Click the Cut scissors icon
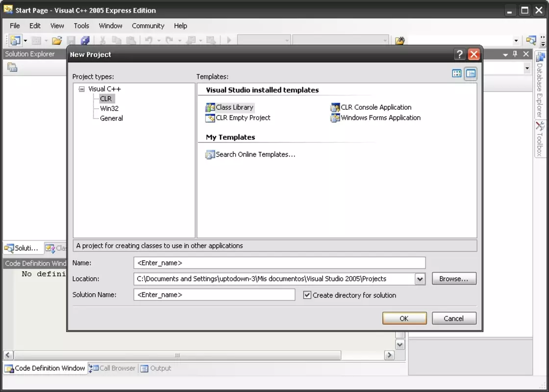This screenshot has width=549, height=392. (102, 41)
